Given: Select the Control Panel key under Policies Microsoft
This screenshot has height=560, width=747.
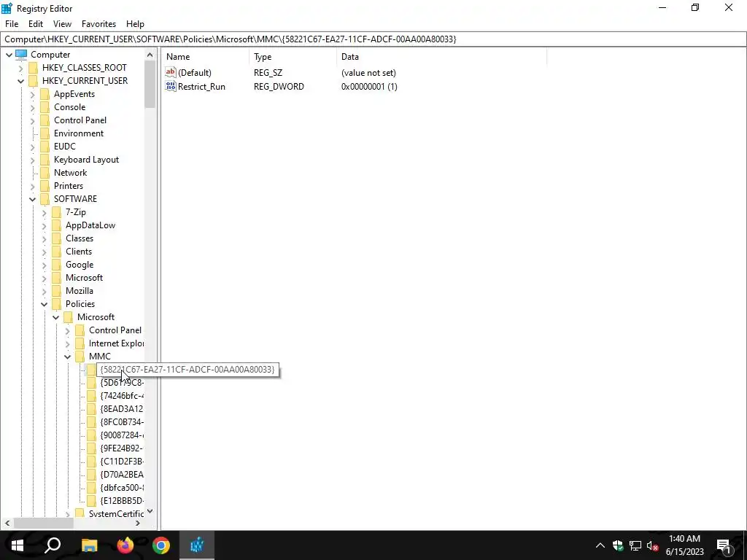Looking at the screenshot, I should (115, 330).
